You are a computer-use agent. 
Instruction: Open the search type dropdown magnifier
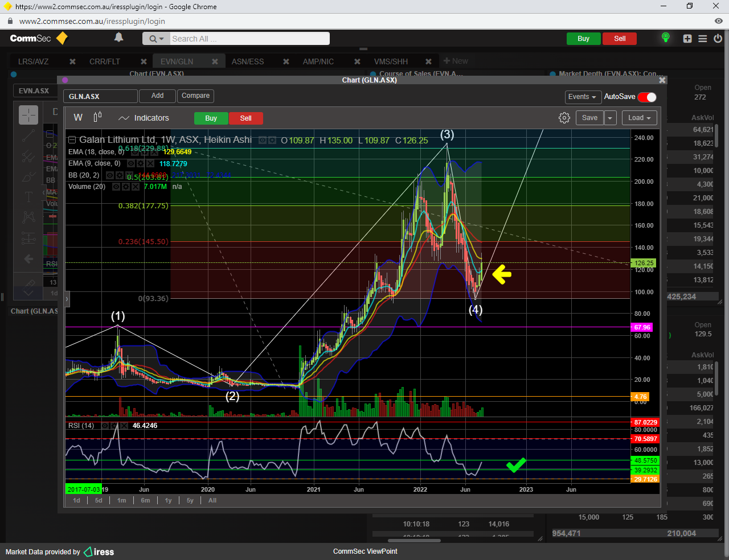[156, 39]
